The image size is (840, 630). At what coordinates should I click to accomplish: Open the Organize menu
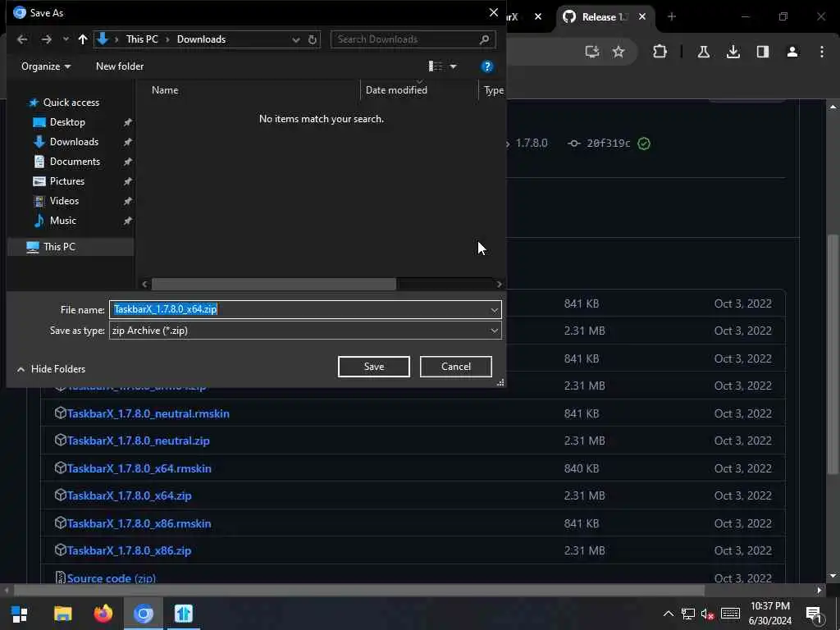46,66
